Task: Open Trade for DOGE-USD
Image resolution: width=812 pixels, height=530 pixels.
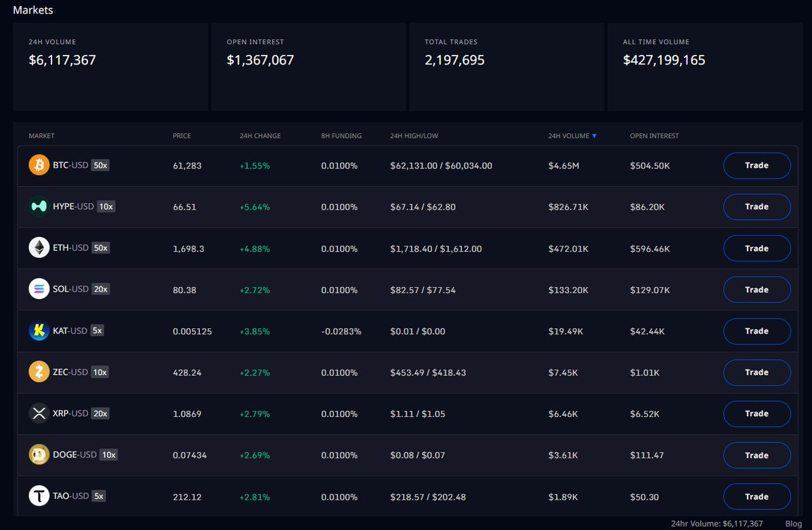Action: tap(756, 456)
